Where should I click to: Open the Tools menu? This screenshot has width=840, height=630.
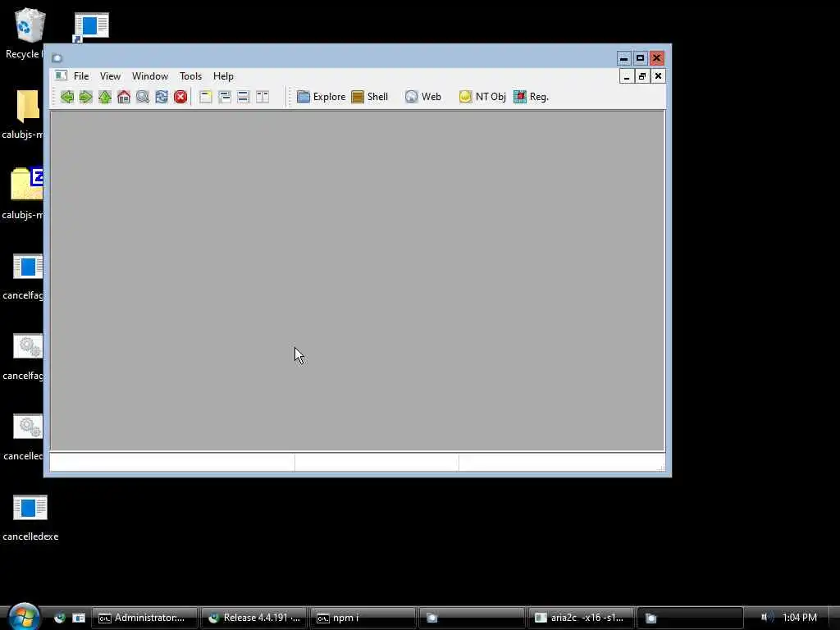click(x=190, y=76)
